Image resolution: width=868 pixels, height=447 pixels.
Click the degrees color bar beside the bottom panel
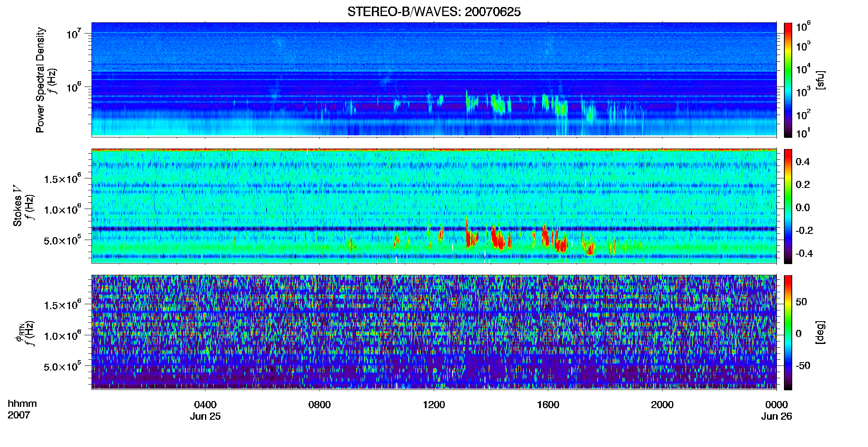[788, 333]
